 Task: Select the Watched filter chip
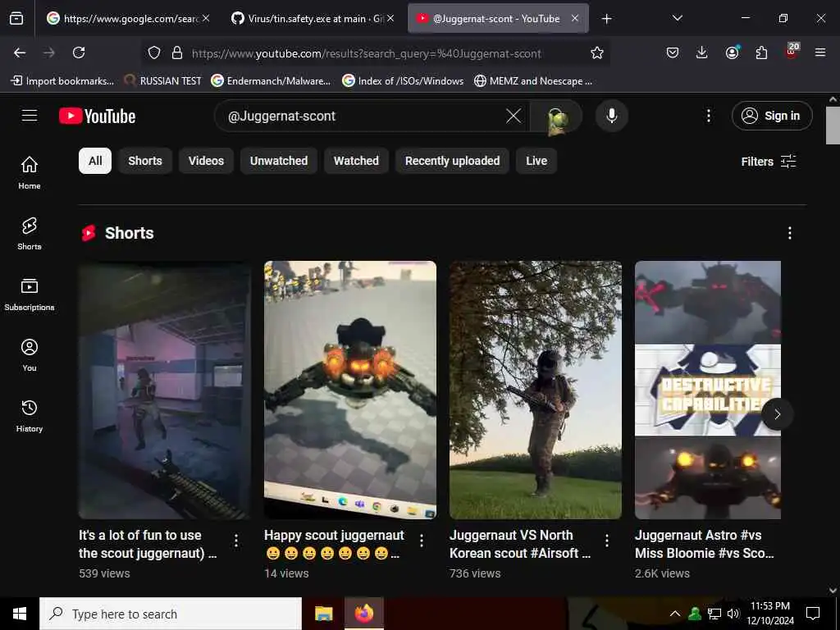(356, 161)
